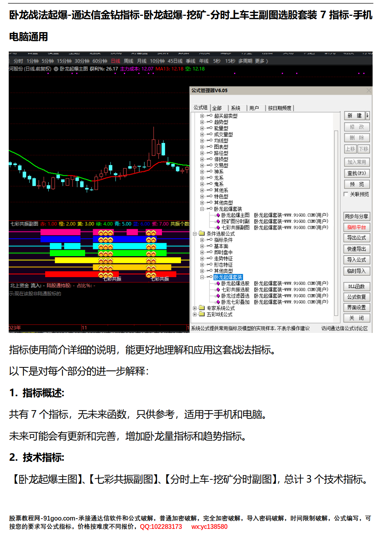Select the highlighted 卧龙起爆套装 tree label

click(x=228, y=277)
